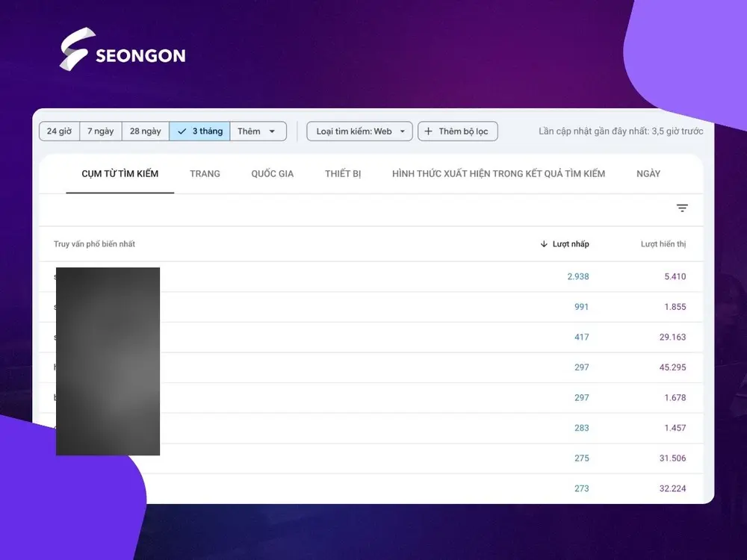Viewport: 747px width, 560px height.
Task: Click the SEONGON logo
Action: [x=123, y=49]
